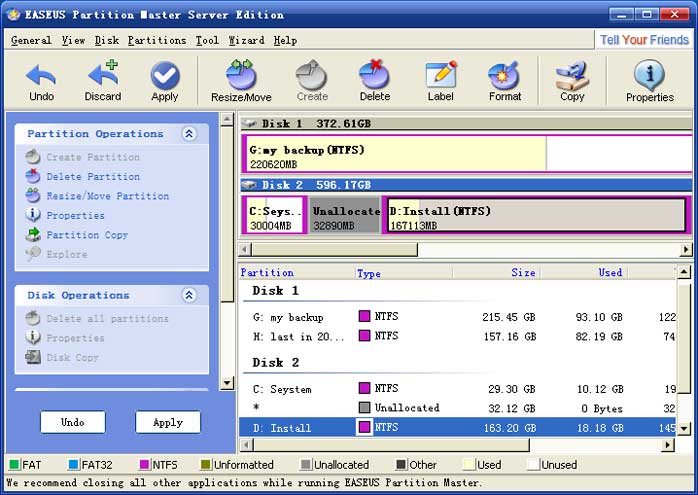
Task: Click the Resize/Move Partition sidebar icon
Action: (33, 195)
